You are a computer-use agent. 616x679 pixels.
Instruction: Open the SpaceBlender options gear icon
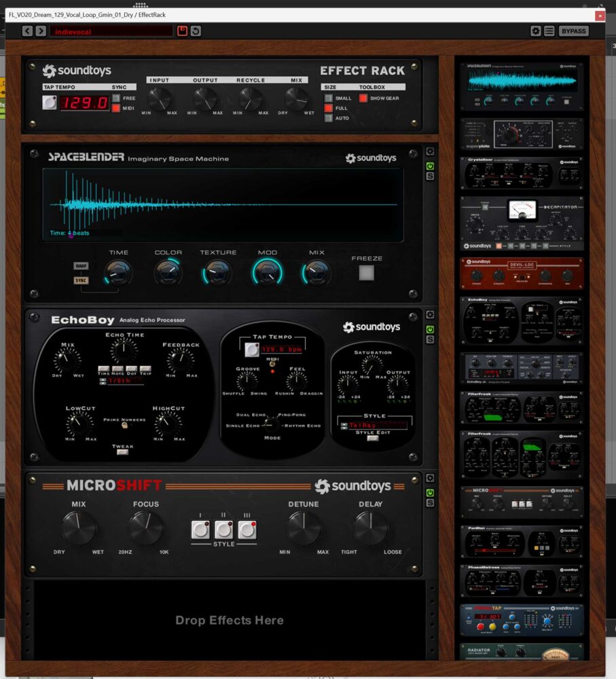click(430, 151)
